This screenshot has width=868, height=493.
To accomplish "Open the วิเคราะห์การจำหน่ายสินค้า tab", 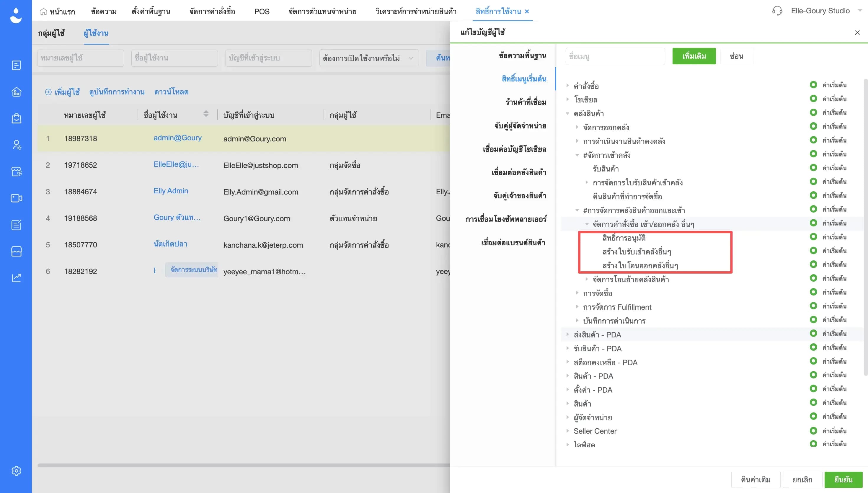I will [x=416, y=12].
